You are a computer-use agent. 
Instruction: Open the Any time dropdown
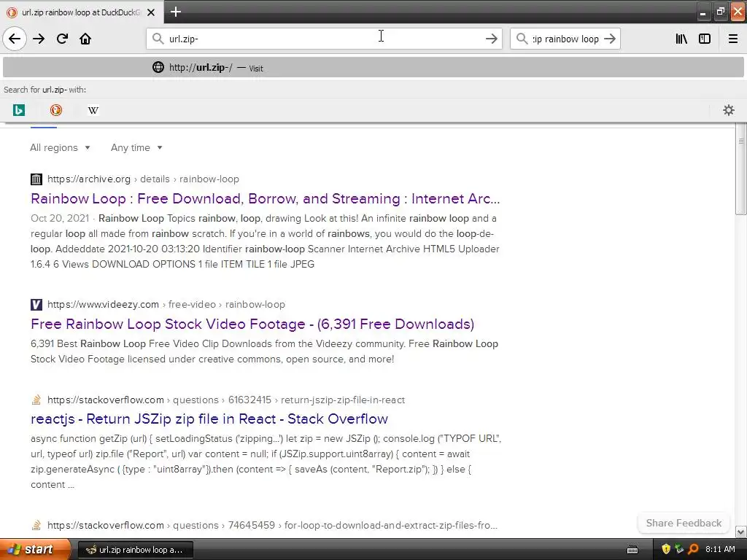click(x=136, y=147)
